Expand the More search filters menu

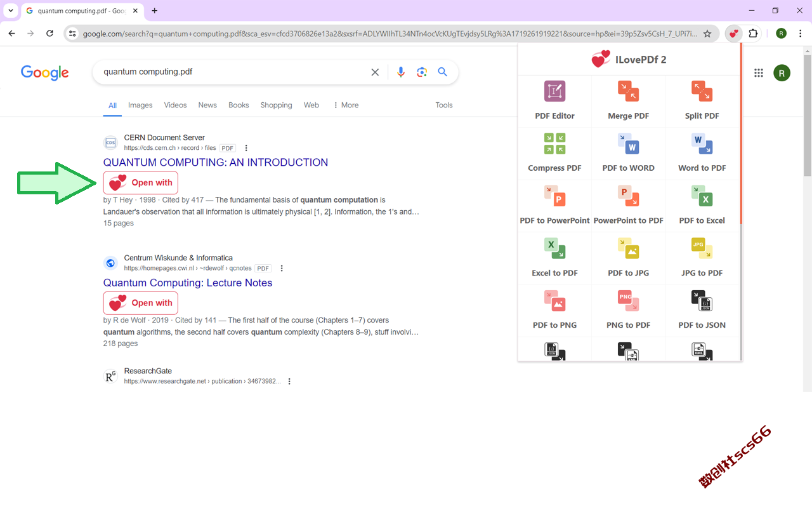click(346, 105)
